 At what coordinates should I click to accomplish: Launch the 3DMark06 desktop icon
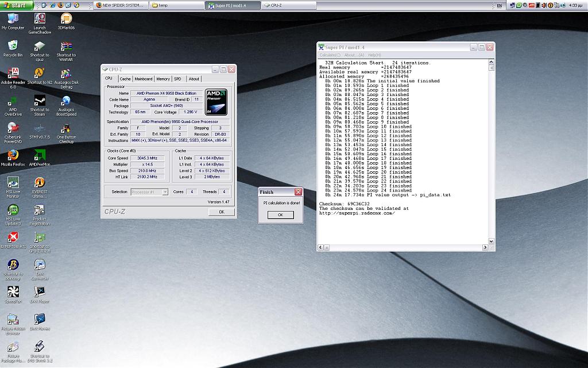(67, 21)
